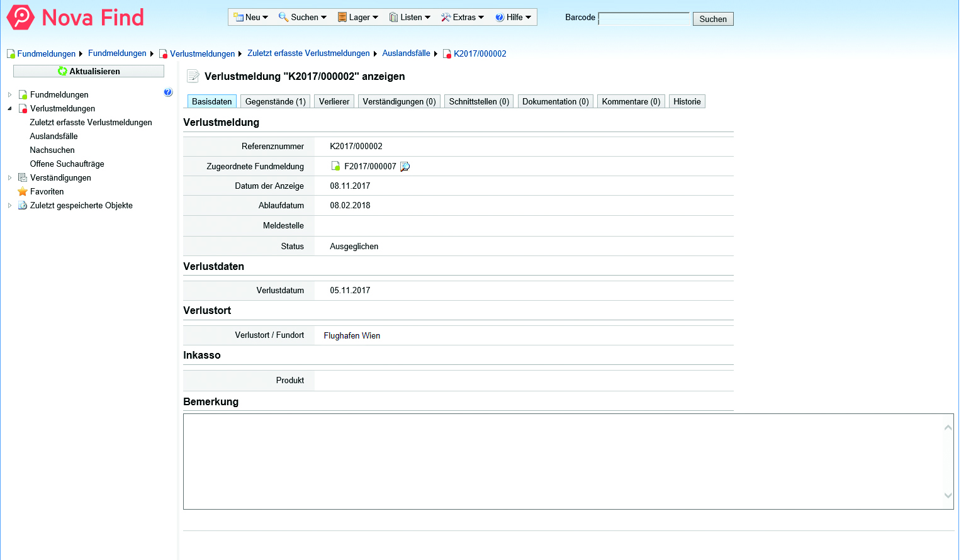Click the notepad icon beside the page title

[x=193, y=76]
